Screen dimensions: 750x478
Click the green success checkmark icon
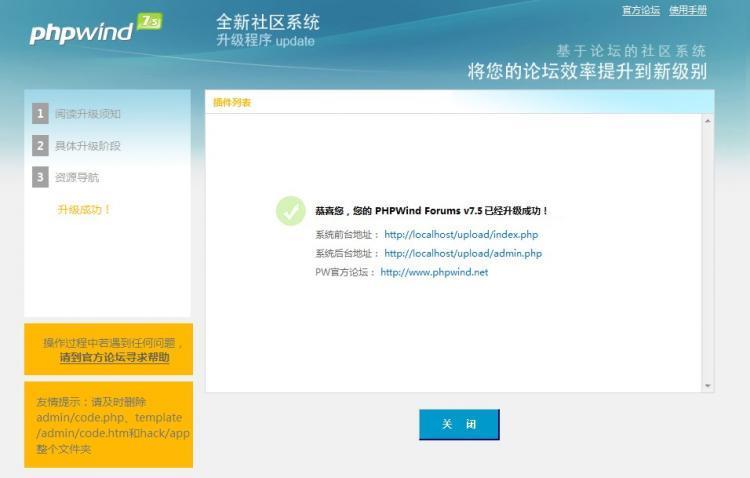click(291, 211)
